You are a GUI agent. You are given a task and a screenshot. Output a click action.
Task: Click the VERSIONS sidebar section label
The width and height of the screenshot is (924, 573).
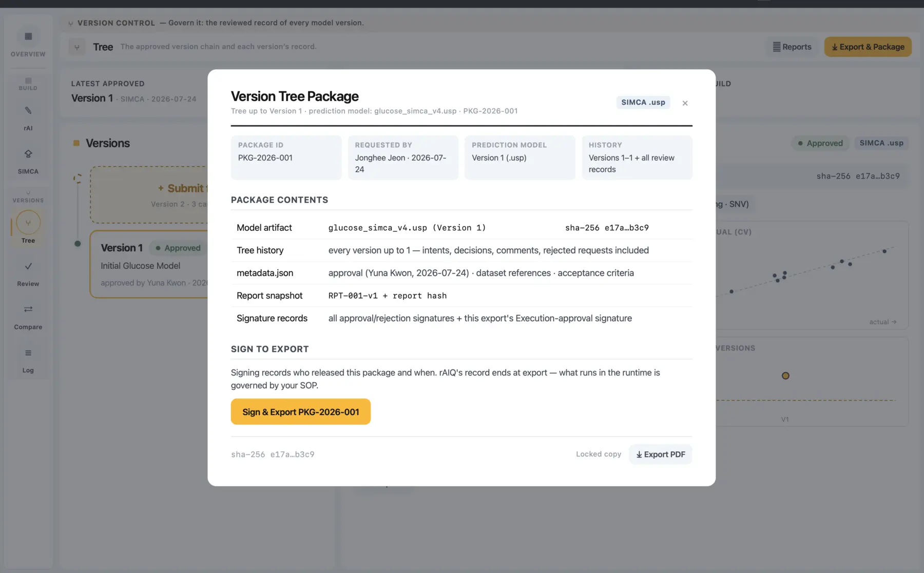tap(28, 200)
